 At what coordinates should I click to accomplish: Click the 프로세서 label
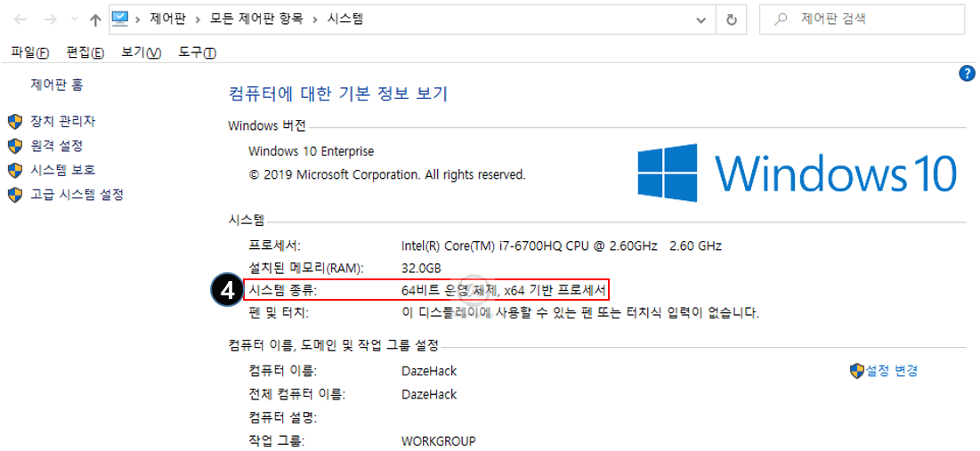coord(274,246)
